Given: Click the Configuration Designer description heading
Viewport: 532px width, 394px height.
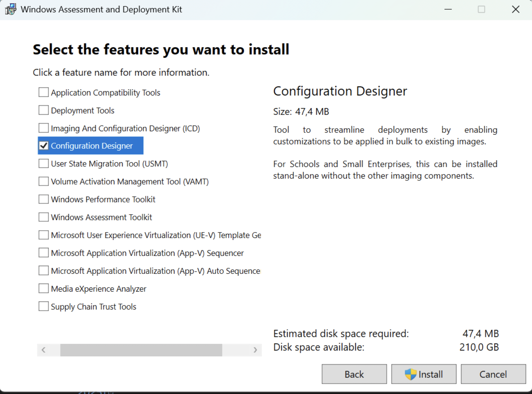Looking at the screenshot, I should 340,91.
